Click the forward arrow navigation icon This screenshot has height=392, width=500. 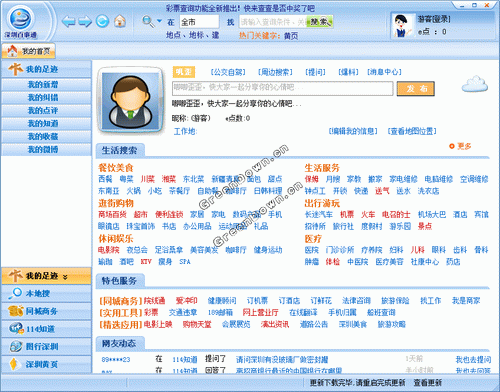pos(85,22)
